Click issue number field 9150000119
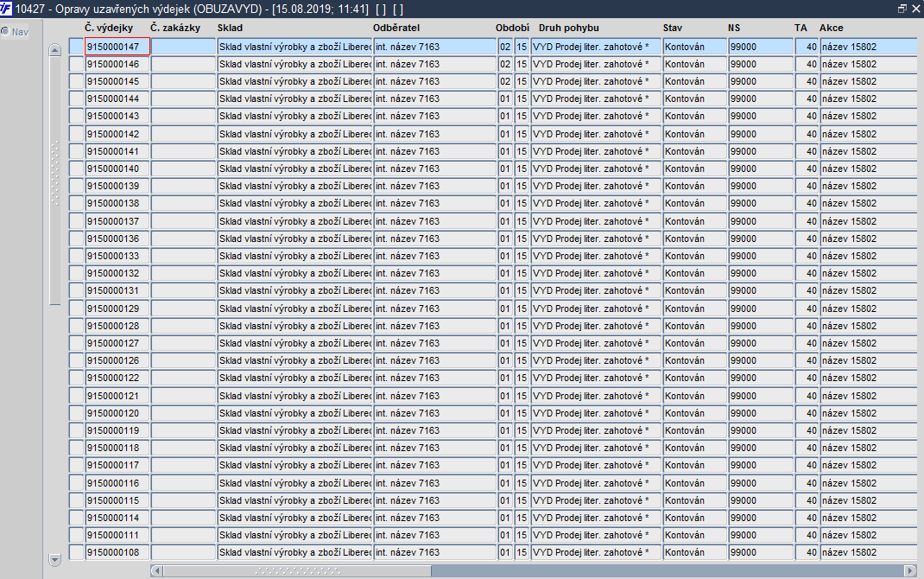 coord(117,430)
